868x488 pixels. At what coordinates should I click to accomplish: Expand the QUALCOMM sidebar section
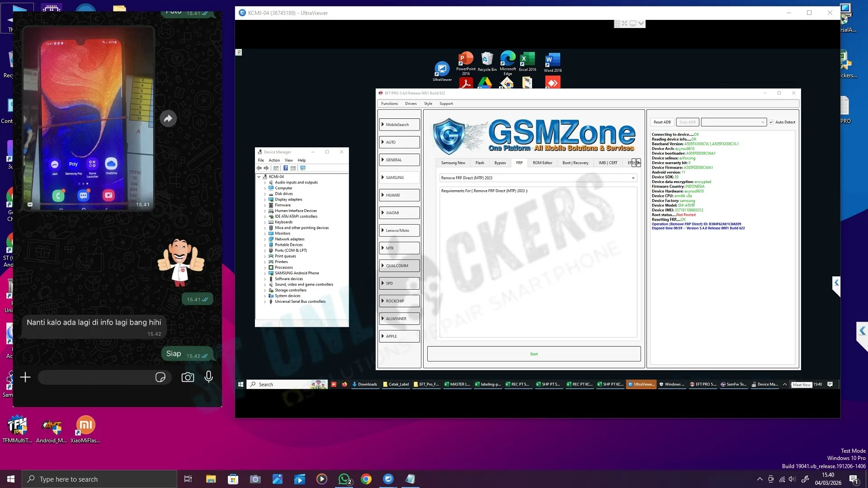[x=399, y=266]
